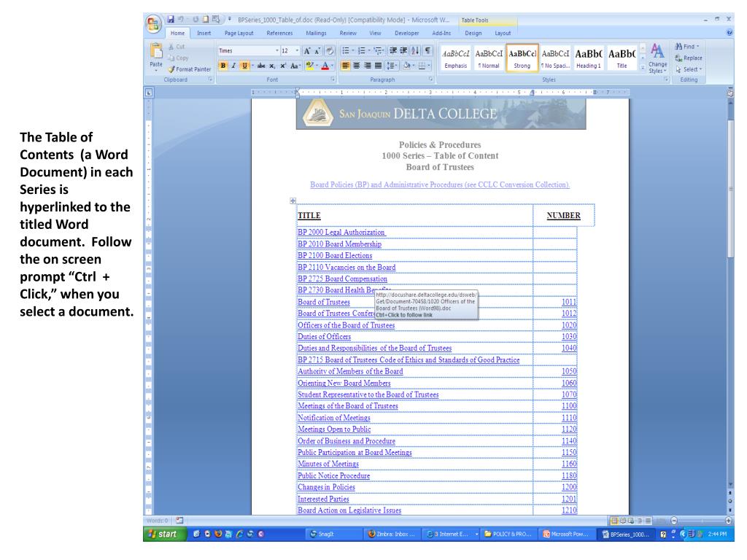Click the Strikethrough icon
Image resolution: width=747 pixels, height=560 pixels.
tap(261, 66)
